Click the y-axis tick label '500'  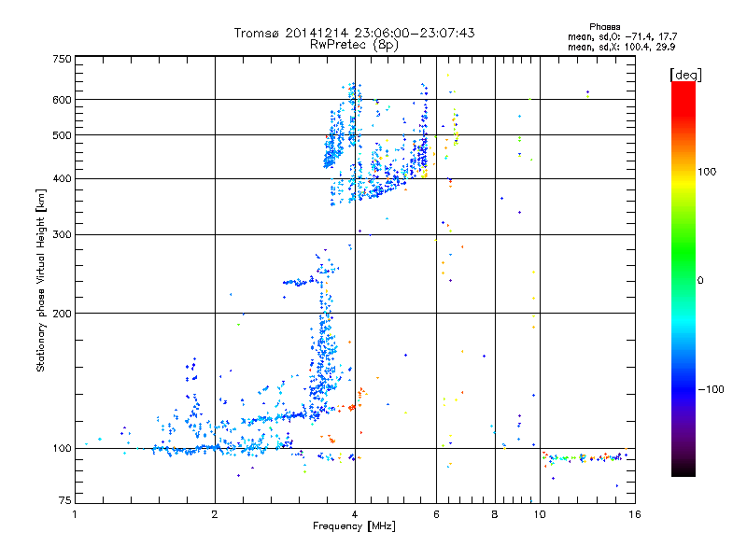tap(62, 135)
